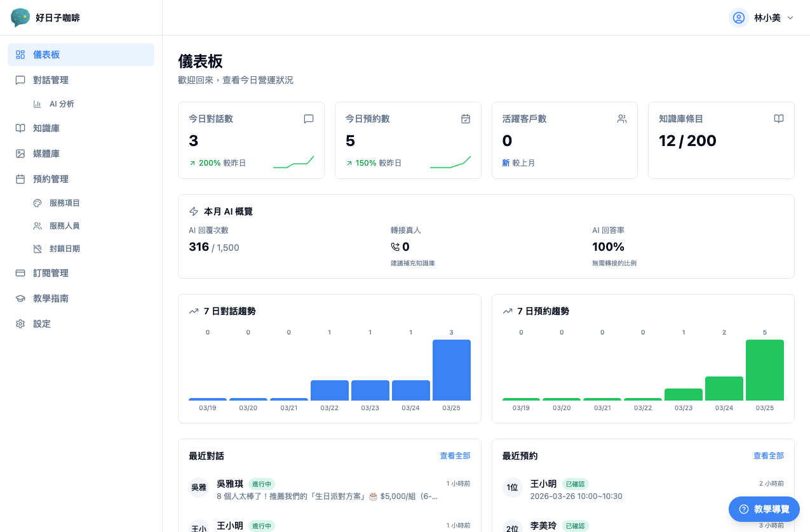
Task: Click the chat bubble icon on 今日對話數 card
Action: pyautogui.click(x=308, y=119)
